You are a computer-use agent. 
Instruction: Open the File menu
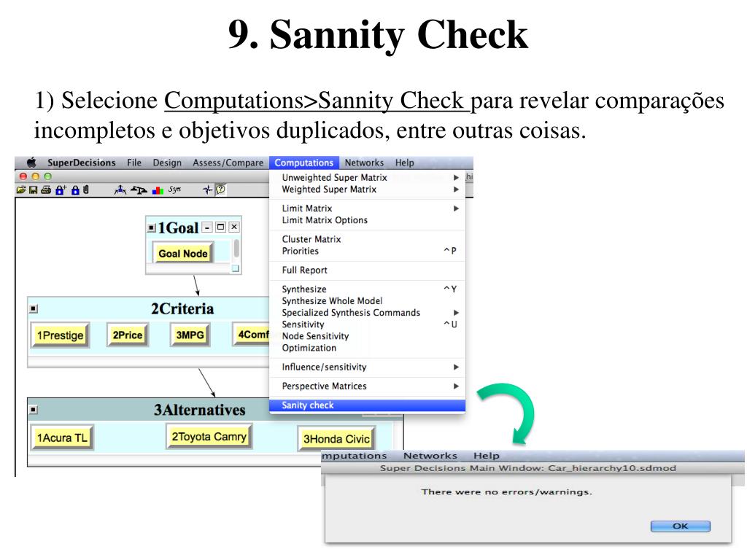pos(134,163)
